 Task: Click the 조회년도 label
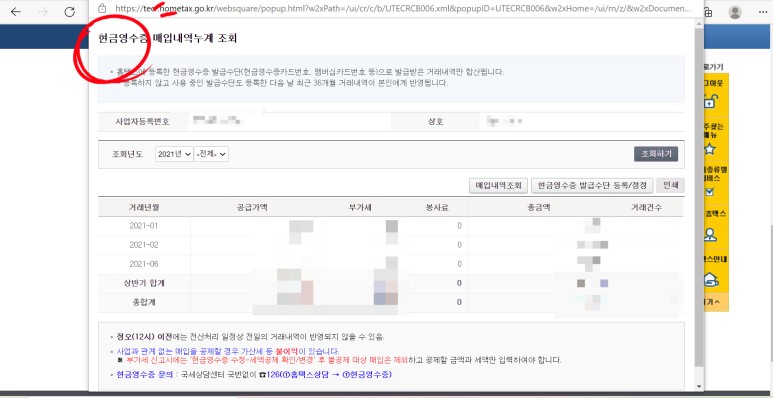(x=127, y=154)
